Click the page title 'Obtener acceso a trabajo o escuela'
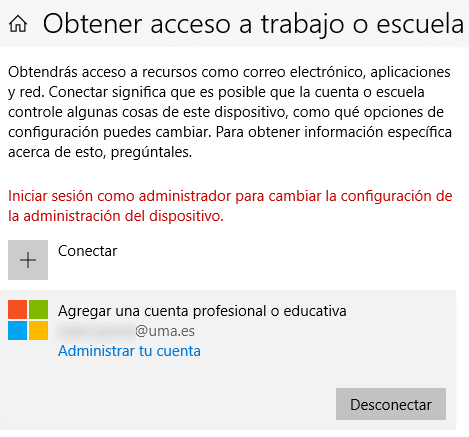The image size is (469, 437). (x=253, y=24)
